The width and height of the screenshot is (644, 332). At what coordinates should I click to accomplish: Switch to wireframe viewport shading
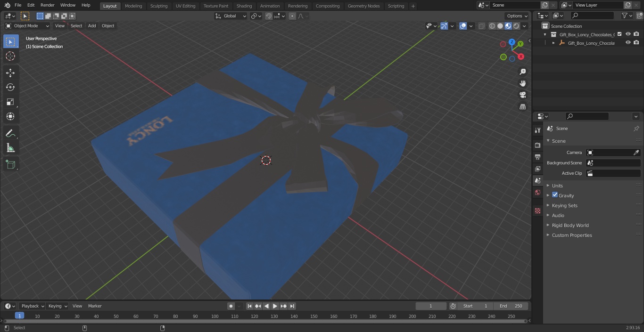[492, 26]
